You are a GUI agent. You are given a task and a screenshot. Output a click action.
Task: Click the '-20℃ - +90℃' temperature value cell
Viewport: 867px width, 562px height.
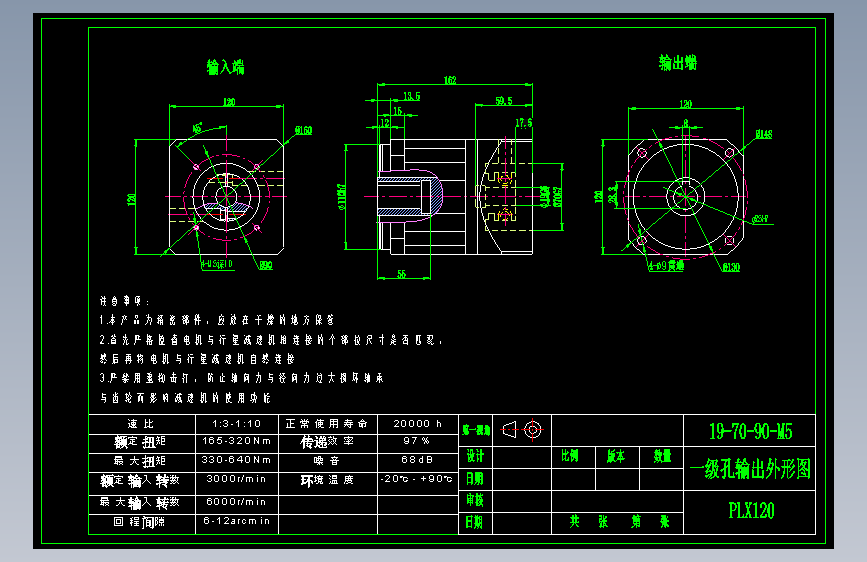[417, 483]
